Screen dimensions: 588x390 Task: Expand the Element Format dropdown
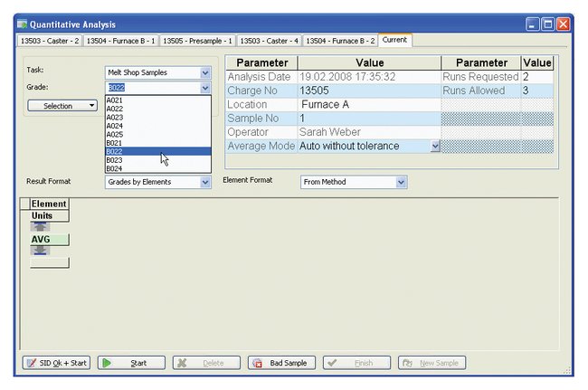click(401, 182)
